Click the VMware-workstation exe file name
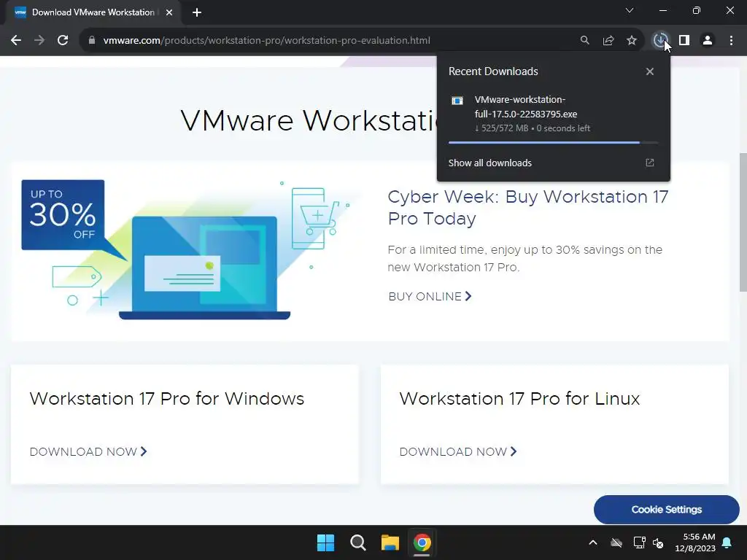The width and height of the screenshot is (747, 560). (x=525, y=106)
